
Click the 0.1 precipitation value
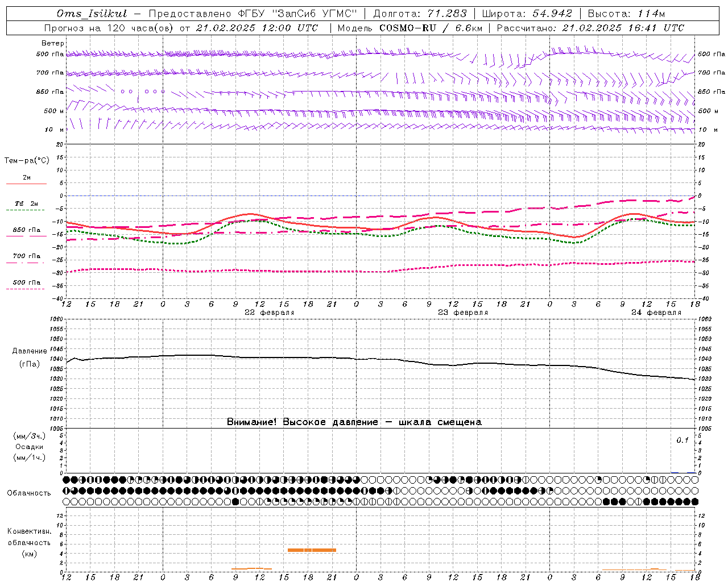[x=682, y=440]
